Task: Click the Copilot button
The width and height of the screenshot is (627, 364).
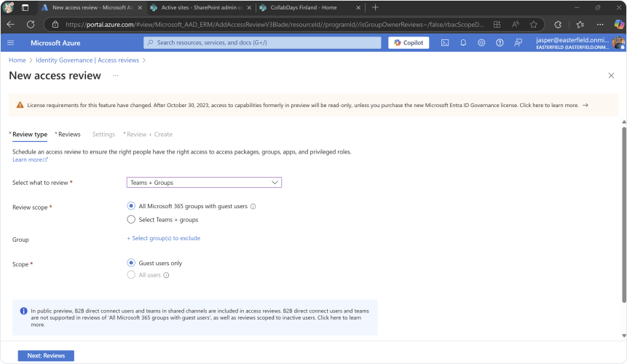Action: tap(409, 43)
